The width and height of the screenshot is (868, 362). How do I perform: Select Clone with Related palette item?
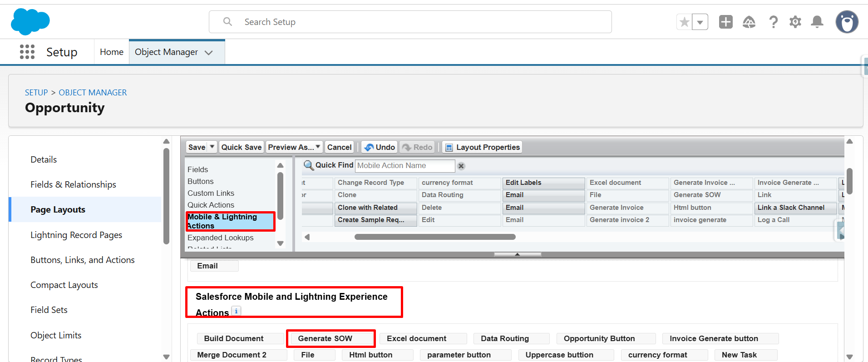376,208
